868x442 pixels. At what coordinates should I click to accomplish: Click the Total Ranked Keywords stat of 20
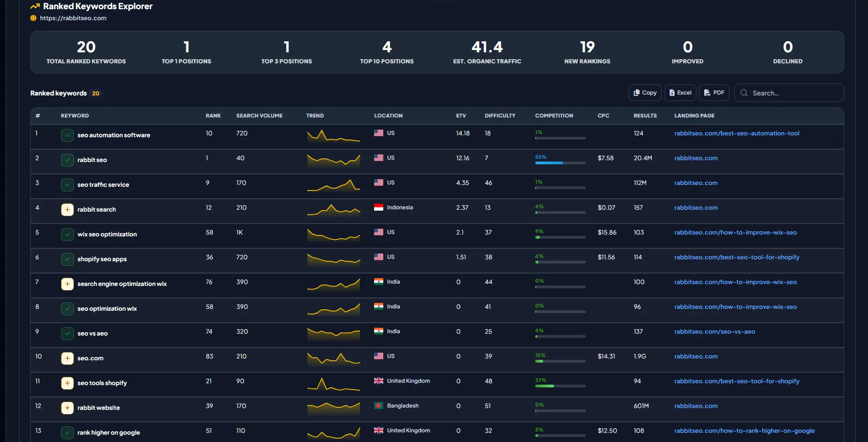[86, 52]
